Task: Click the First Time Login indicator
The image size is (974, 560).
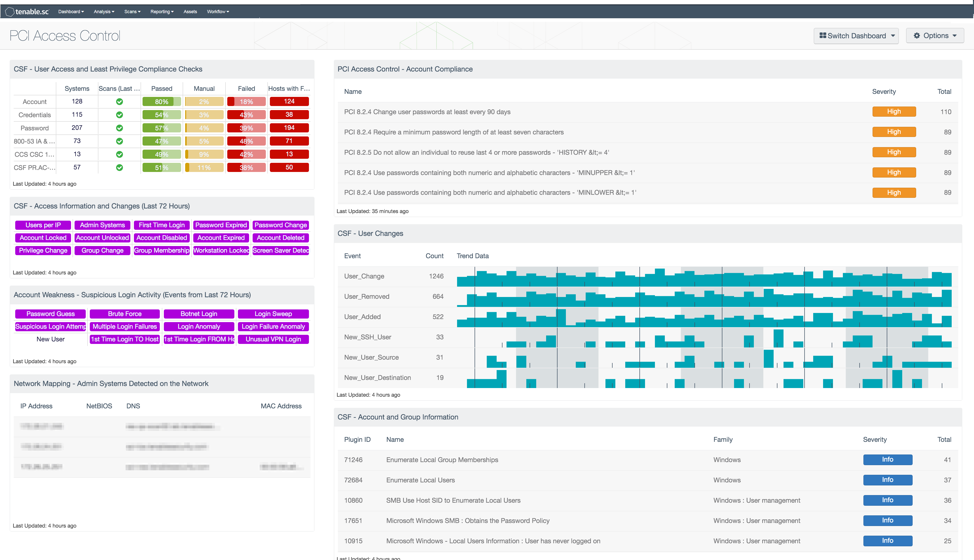Action: 162,225
